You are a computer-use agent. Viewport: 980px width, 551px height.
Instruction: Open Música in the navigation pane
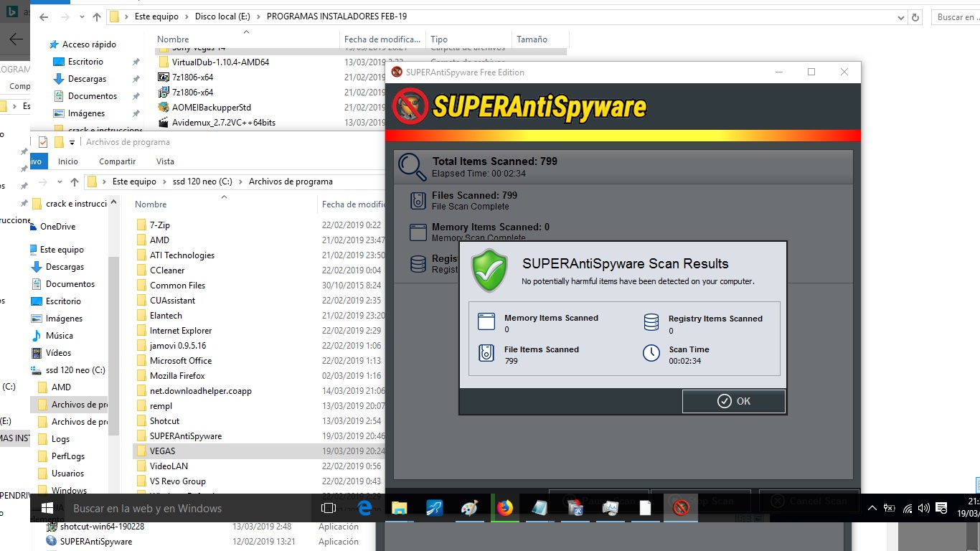[x=60, y=336]
